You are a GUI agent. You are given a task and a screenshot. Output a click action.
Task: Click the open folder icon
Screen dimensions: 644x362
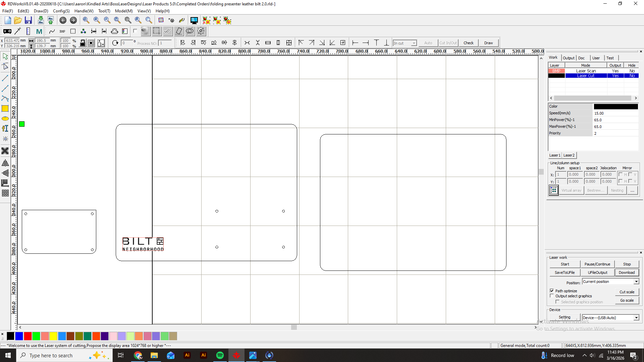tap(18, 20)
